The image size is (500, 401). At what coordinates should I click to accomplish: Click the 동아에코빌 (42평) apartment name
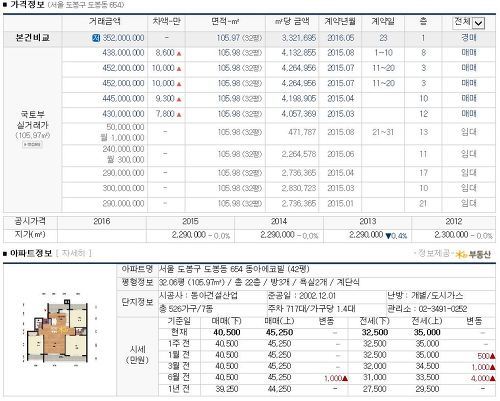pos(277,269)
